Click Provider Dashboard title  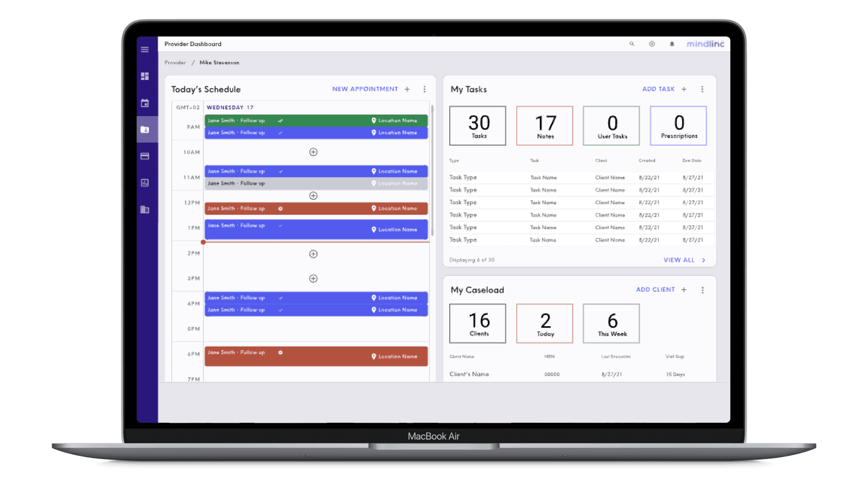[x=193, y=44]
